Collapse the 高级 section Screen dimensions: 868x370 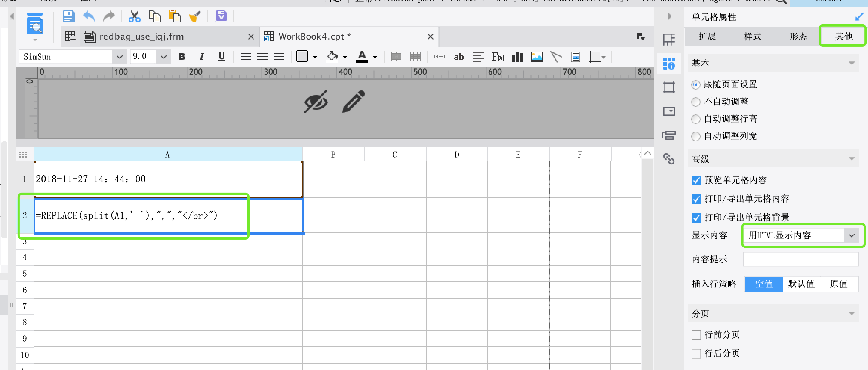[852, 159]
